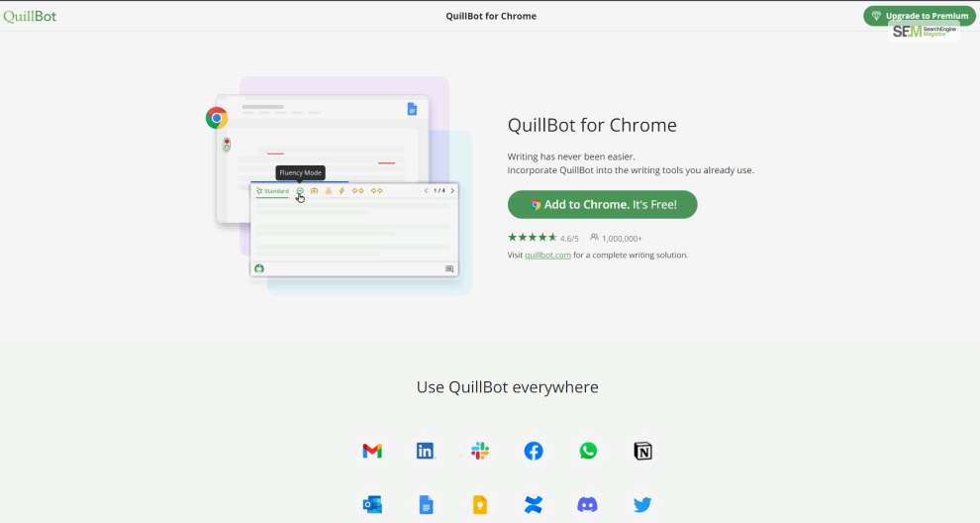Click the Notion icon
This screenshot has width=980, height=523.
tap(642, 451)
